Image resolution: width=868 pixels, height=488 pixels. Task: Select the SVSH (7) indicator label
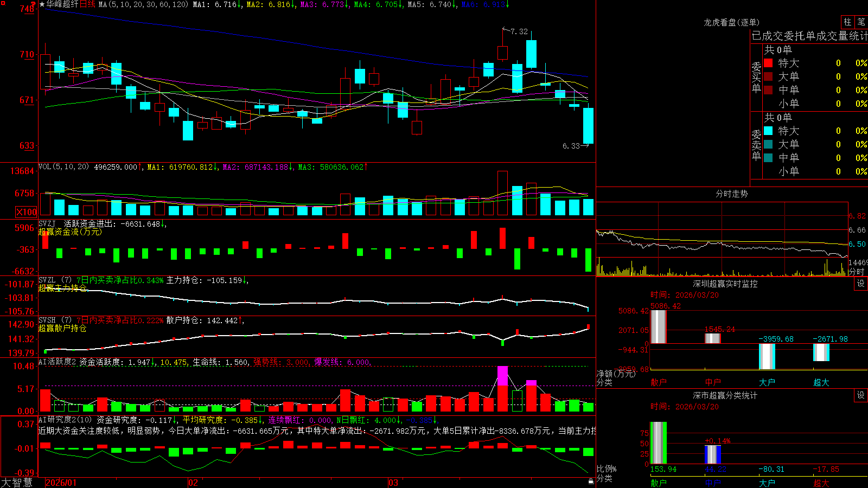coord(55,320)
